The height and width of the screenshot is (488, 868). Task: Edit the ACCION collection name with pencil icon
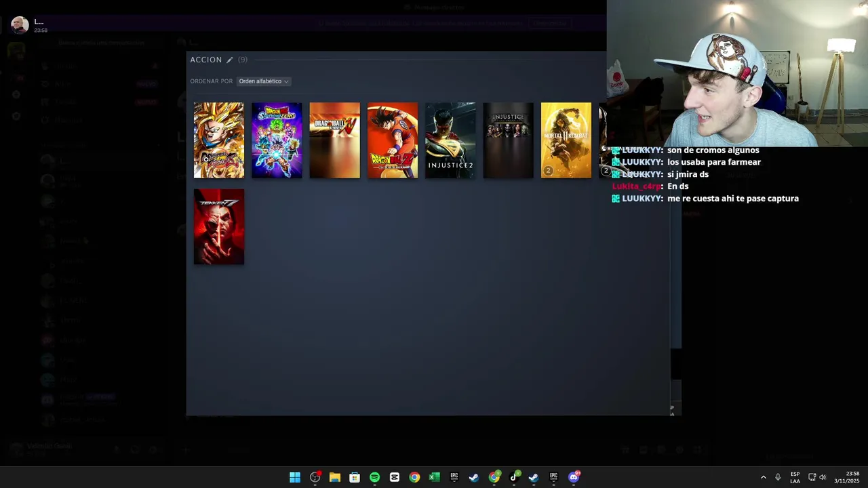(x=230, y=60)
